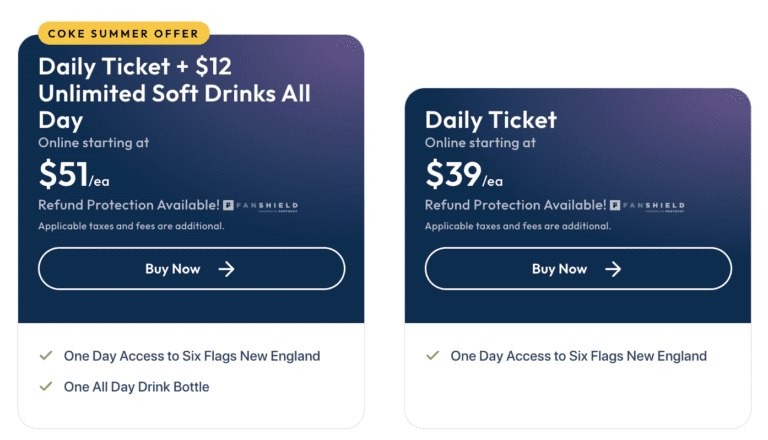Click One Day Access text on the $39 card
Screen dimensions: 768x440
pyautogui.click(x=578, y=356)
